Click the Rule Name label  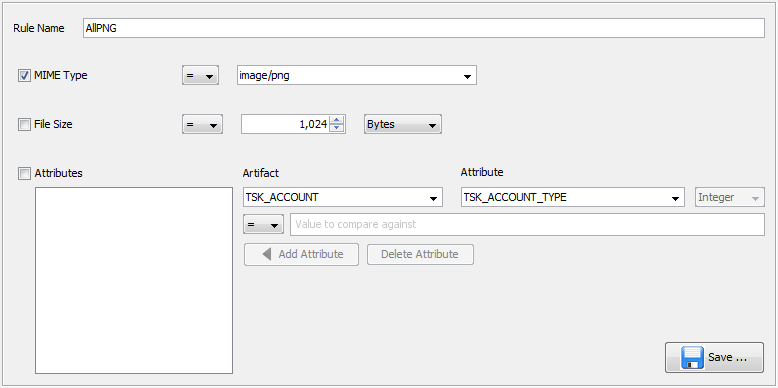pos(39,28)
